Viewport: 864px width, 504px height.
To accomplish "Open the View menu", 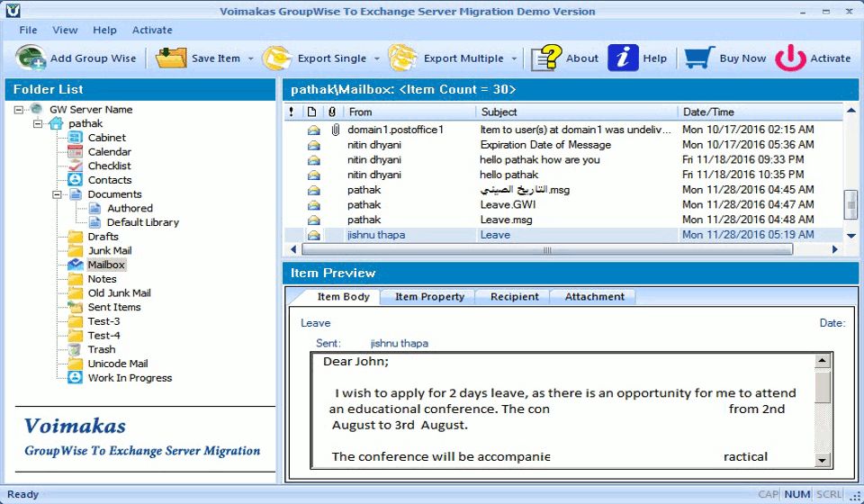I will [x=65, y=30].
